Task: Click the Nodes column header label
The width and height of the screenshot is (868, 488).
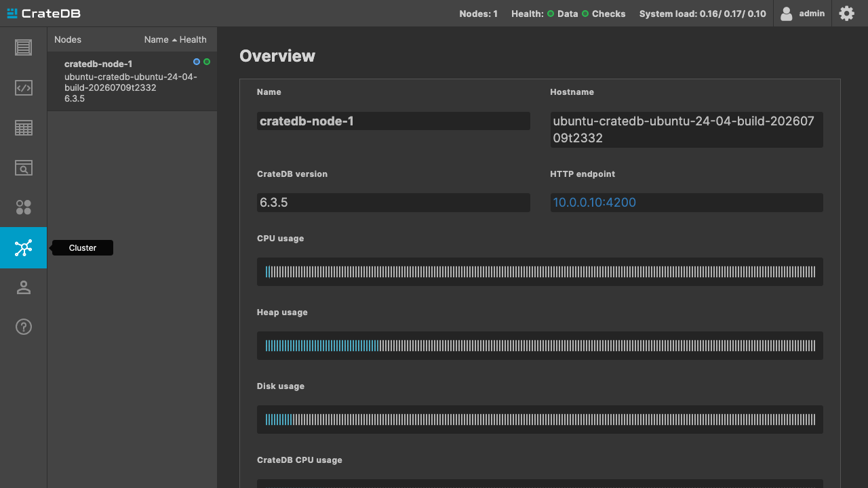Action: 68,39
